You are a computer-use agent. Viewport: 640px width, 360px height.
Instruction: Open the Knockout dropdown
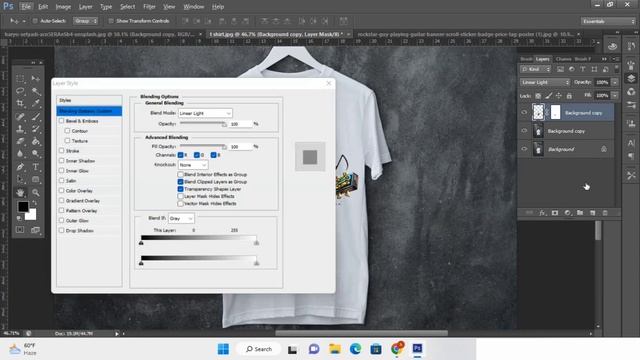pyautogui.click(x=193, y=165)
